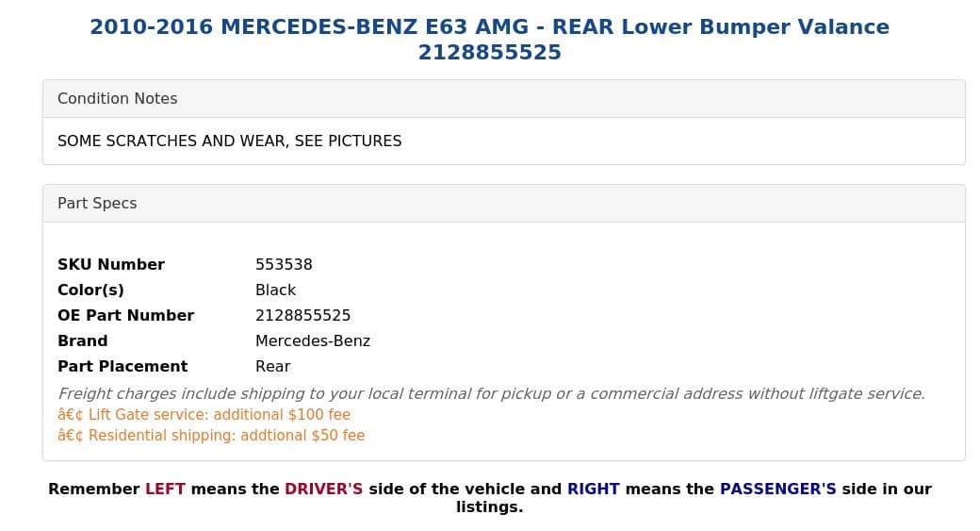Click the OE Part Number label
The width and height of the screenshot is (980, 531).
(x=125, y=315)
